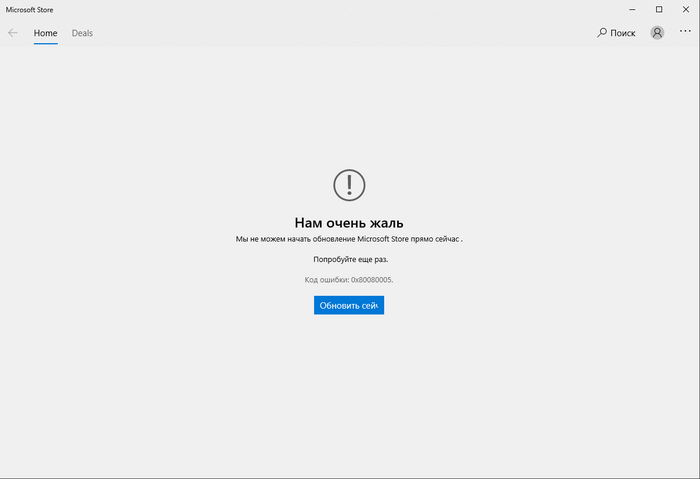This screenshot has height=479, width=700.
Task: Go back with the arrow icon
Action: point(13,33)
